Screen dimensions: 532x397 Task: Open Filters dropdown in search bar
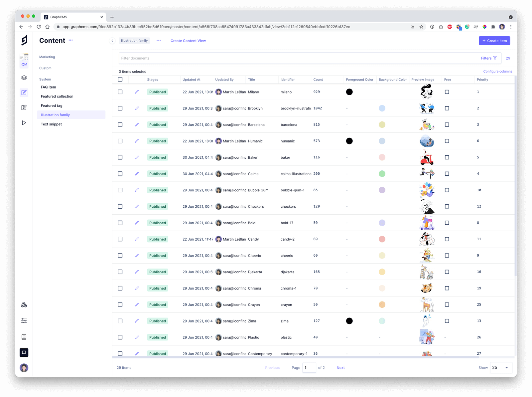pos(488,58)
